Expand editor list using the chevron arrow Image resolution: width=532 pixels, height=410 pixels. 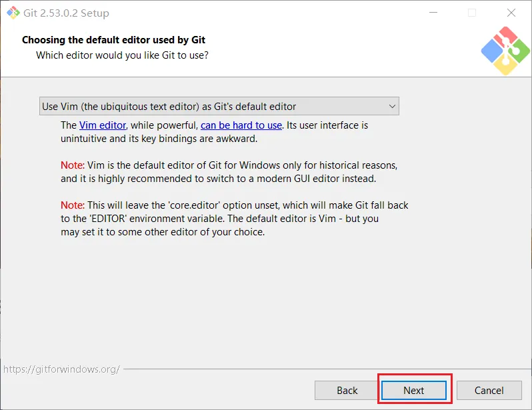(x=392, y=106)
